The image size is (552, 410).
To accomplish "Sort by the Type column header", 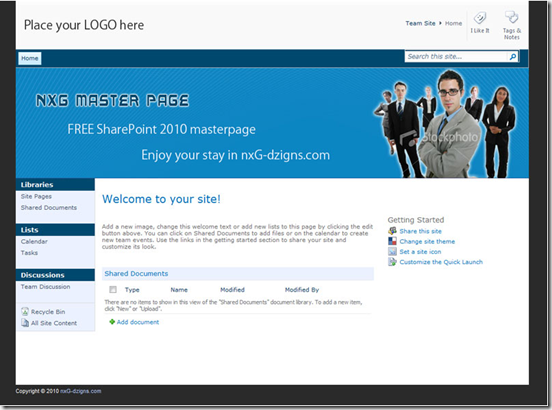I will pos(132,290).
